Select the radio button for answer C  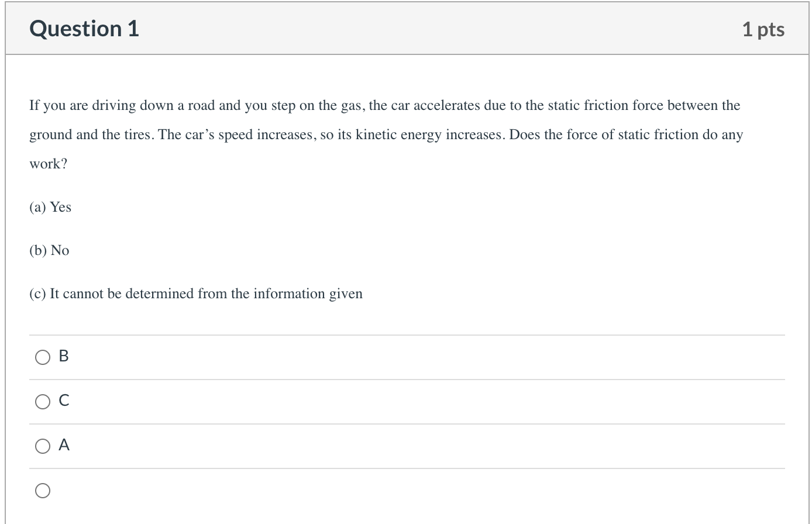click(x=43, y=402)
